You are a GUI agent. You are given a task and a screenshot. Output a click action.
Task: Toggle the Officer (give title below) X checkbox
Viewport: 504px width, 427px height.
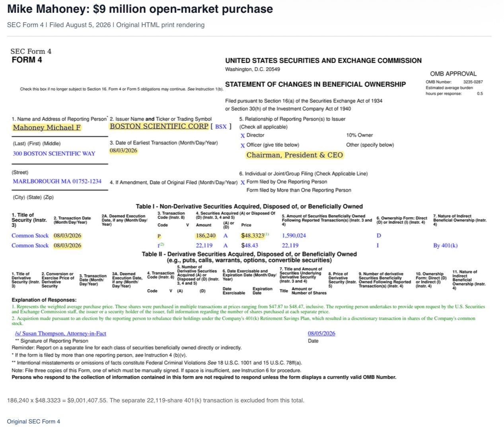pyautogui.click(x=243, y=146)
